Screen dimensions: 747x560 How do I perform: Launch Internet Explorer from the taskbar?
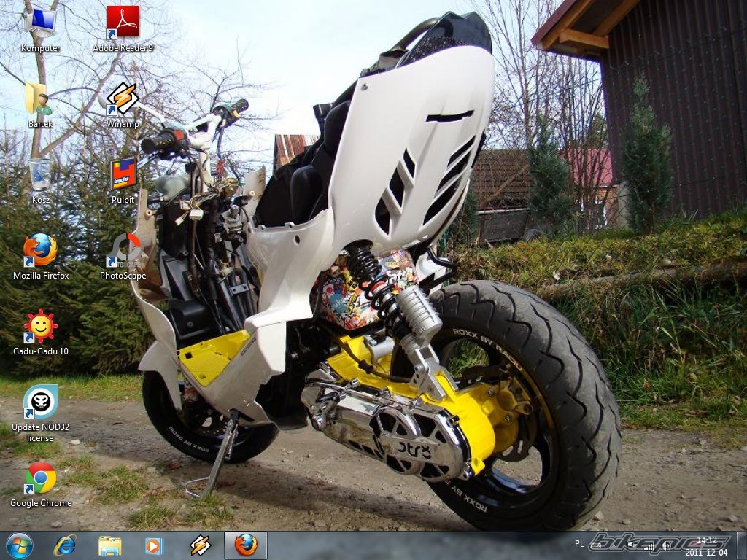65,545
